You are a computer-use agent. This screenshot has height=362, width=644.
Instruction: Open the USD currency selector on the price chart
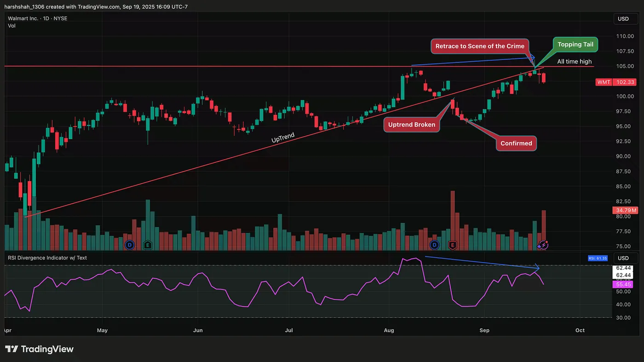coord(625,19)
